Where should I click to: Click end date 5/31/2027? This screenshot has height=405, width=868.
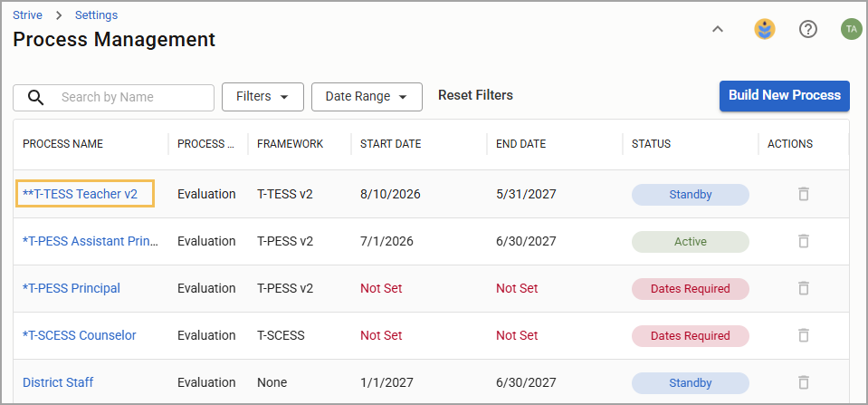coord(526,194)
